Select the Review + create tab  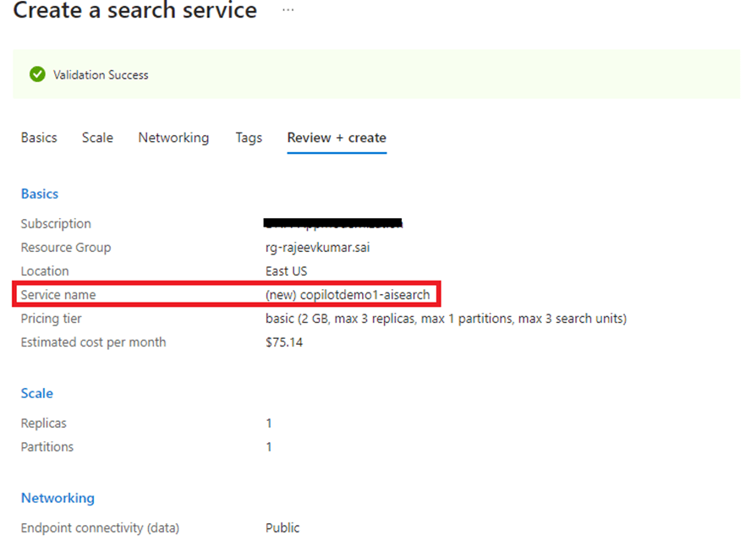(337, 138)
